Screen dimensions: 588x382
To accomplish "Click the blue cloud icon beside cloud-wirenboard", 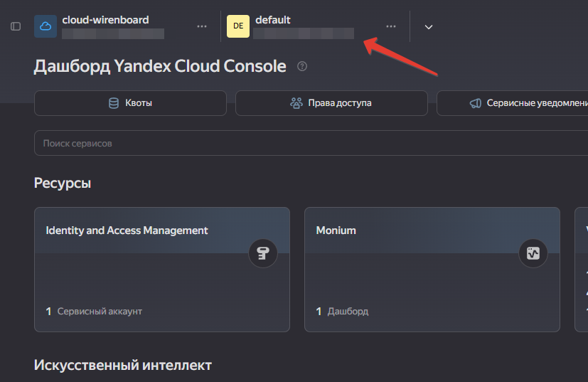I will pos(46,26).
